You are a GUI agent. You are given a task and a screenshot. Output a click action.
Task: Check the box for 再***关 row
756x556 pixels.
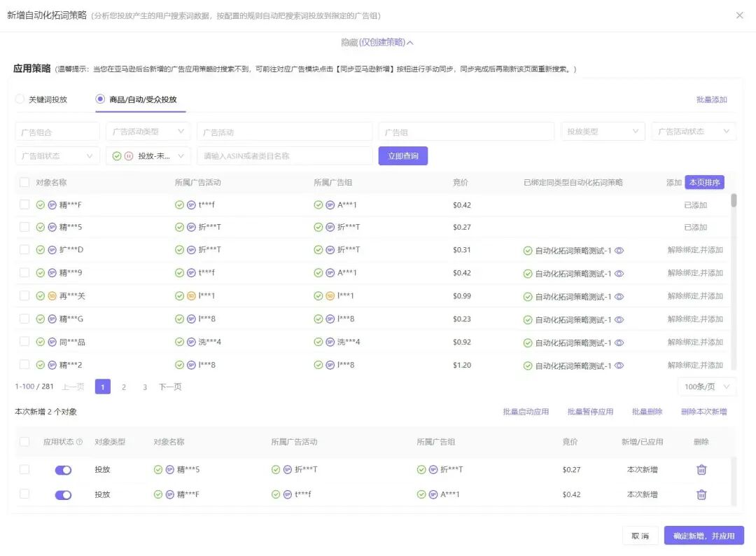tap(24, 296)
